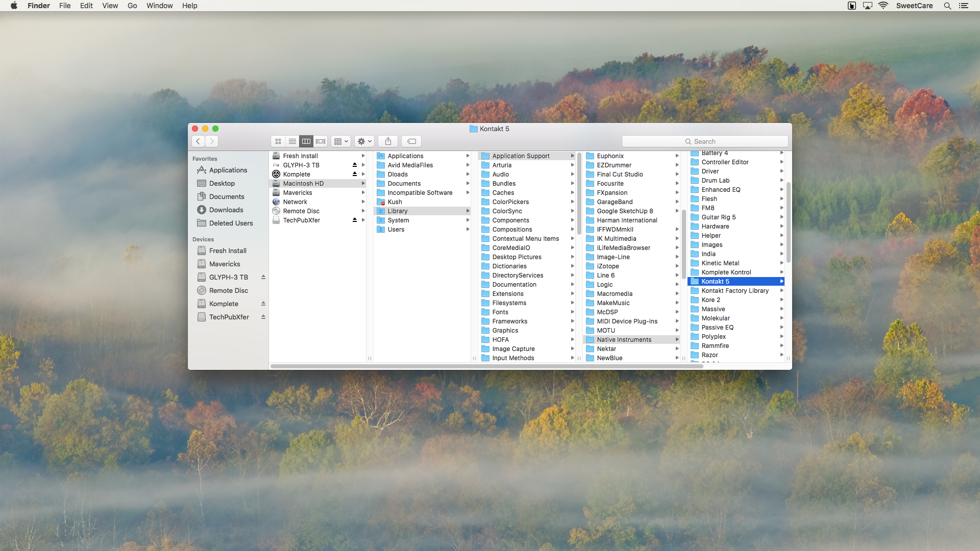This screenshot has height=551, width=980.
Task: Expand the Network arrow in the first column
Action: coord(363,202)
